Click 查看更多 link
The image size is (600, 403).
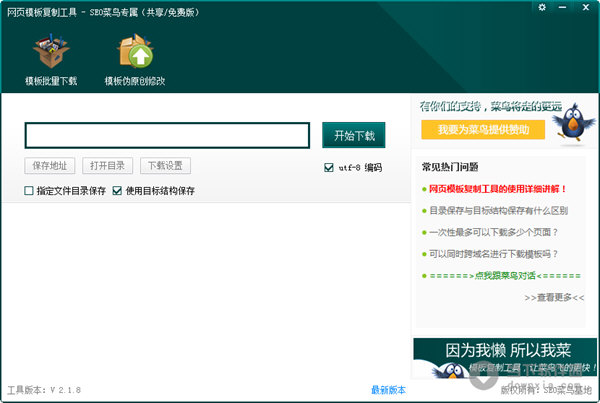click(x=554, y=297)
